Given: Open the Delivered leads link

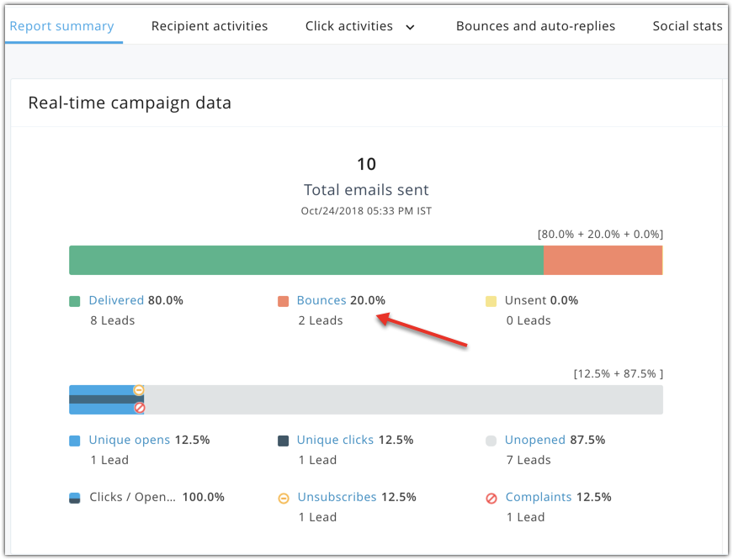Looking at the screenshot, I should point(116,300).
